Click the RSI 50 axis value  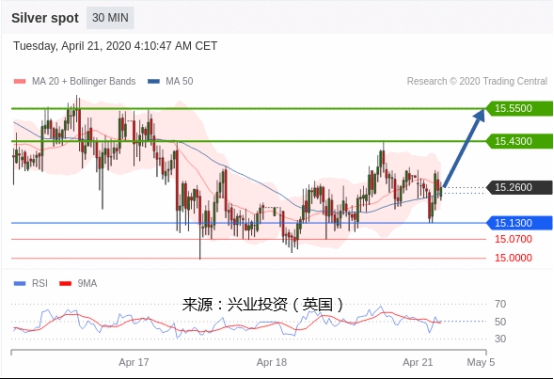coord(500,322)
